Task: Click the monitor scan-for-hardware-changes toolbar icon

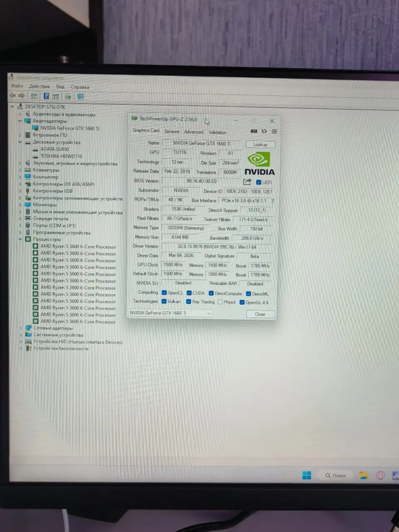Action: coord(81,96)
